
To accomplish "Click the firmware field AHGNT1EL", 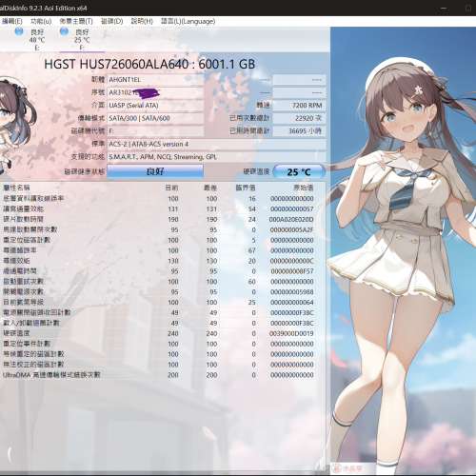I will [x=155, y=80].
